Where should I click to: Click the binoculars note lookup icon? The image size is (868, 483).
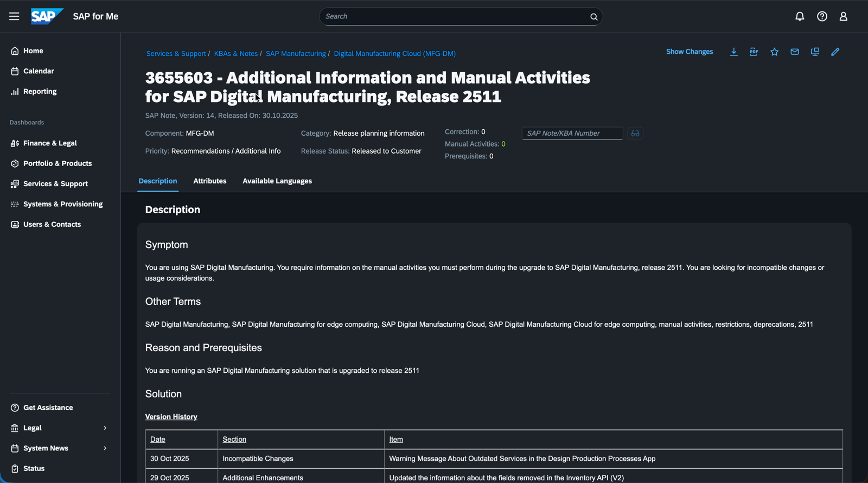tap(635, 134)
